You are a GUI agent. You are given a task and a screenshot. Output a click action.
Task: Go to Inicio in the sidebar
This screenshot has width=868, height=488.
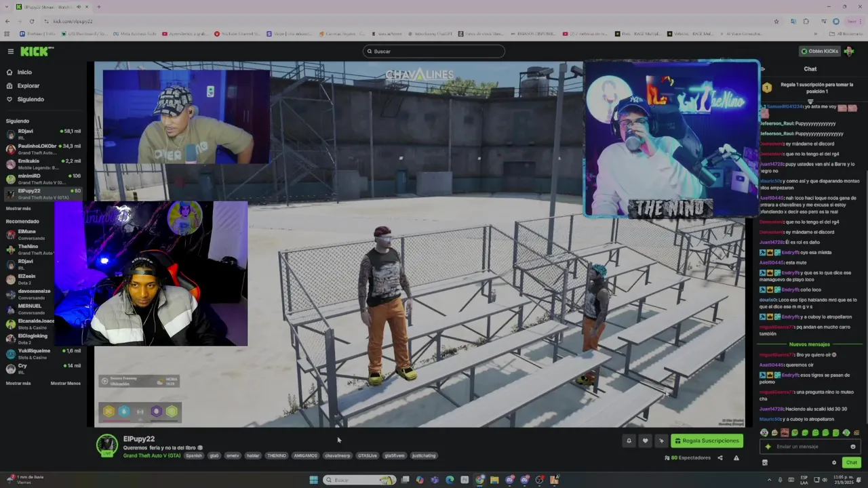tap(24, 72)
